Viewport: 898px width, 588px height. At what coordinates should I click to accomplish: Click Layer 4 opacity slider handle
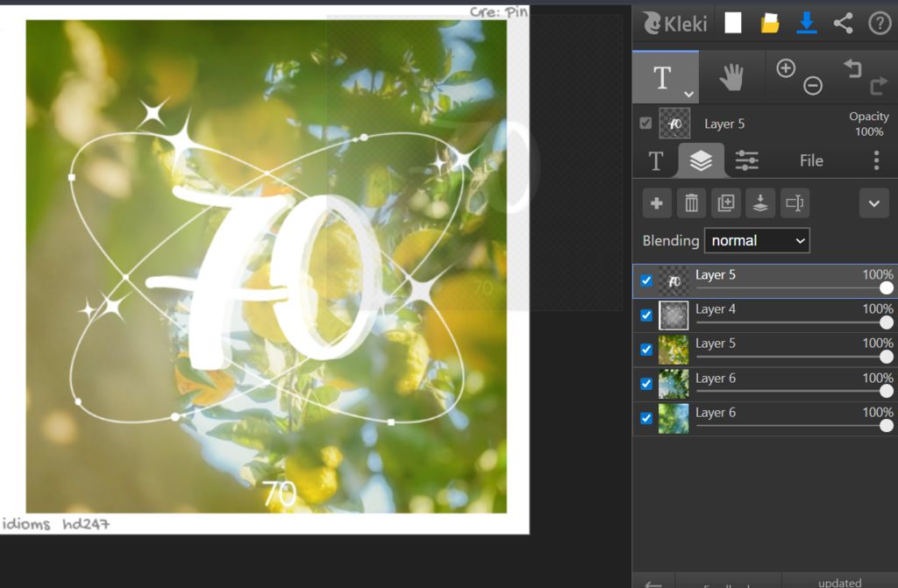886,322
